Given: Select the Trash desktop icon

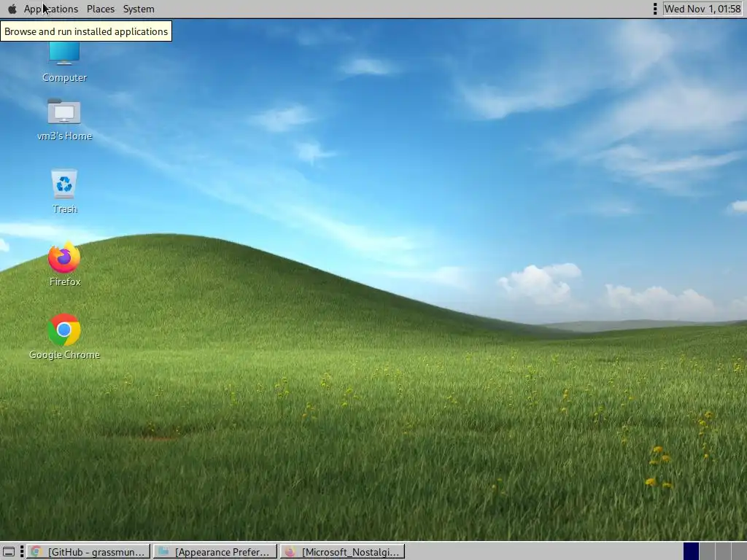Looking at the screenshot, I should (64, 183).
